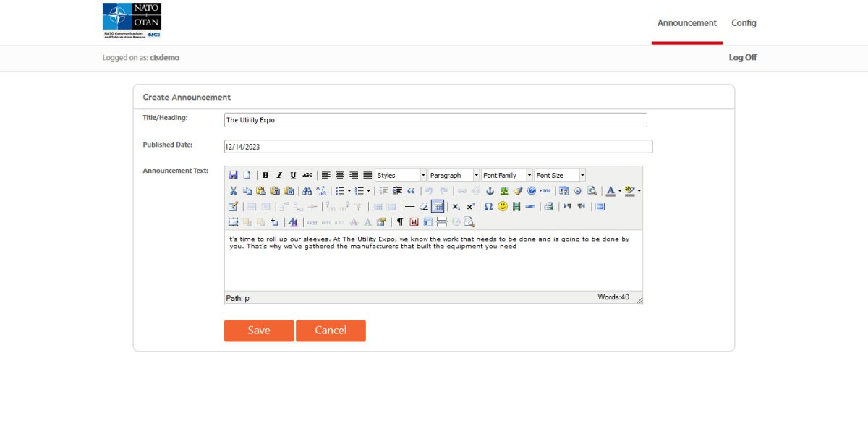Cut selected text with the scissors icon
Image resolution: width=868 pixels, height=434 pixels.
pos(234,191)
